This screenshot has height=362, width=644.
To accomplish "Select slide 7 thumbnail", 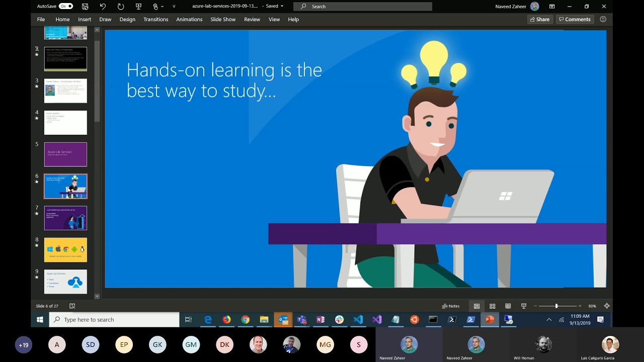I will coord(65,218).
